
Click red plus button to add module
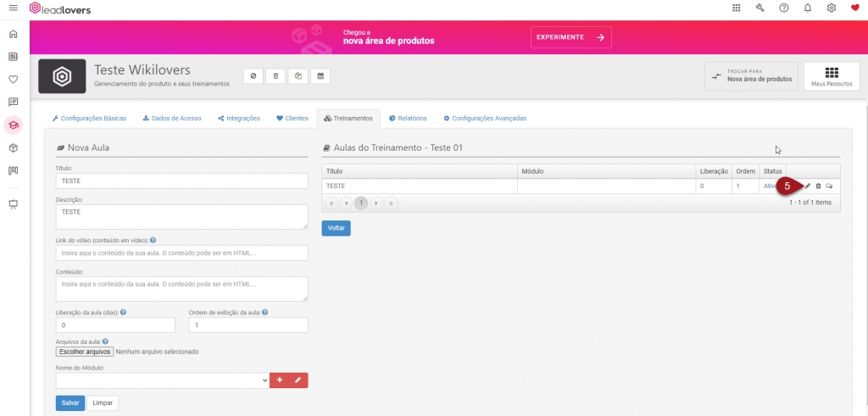(x=279, y=381)
